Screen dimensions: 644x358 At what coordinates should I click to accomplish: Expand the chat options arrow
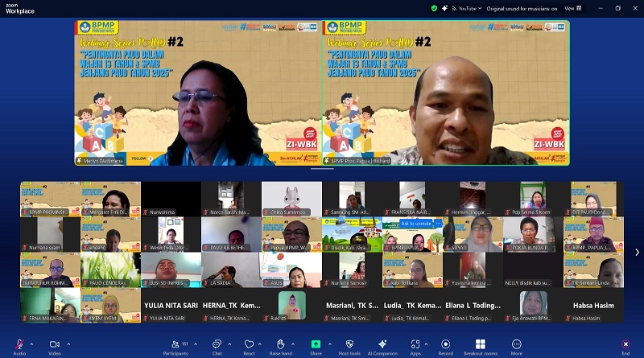coord(229,344)
